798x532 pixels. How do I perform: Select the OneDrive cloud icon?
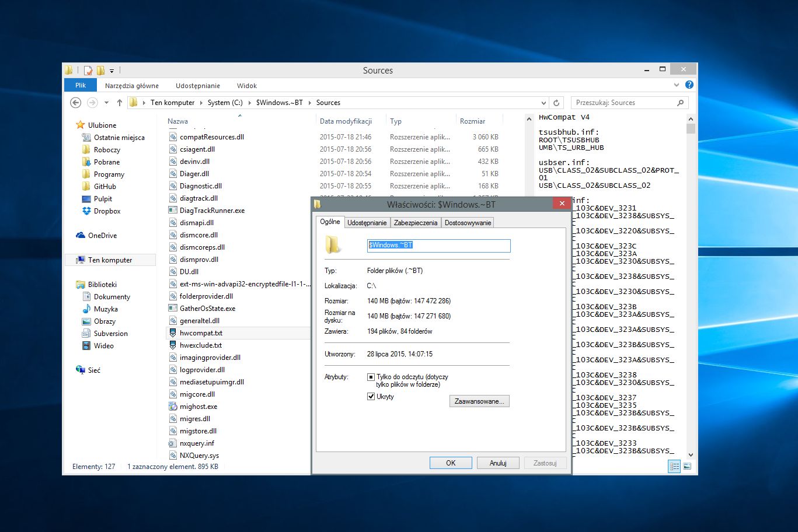tap(81, 236)
